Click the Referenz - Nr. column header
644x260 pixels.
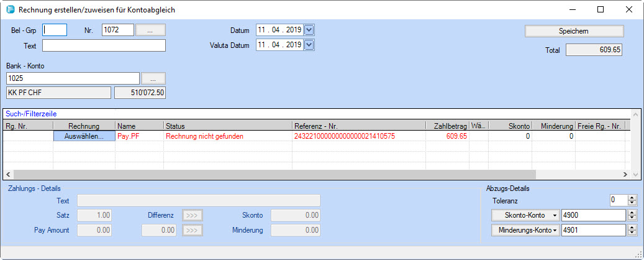(359, 126)
